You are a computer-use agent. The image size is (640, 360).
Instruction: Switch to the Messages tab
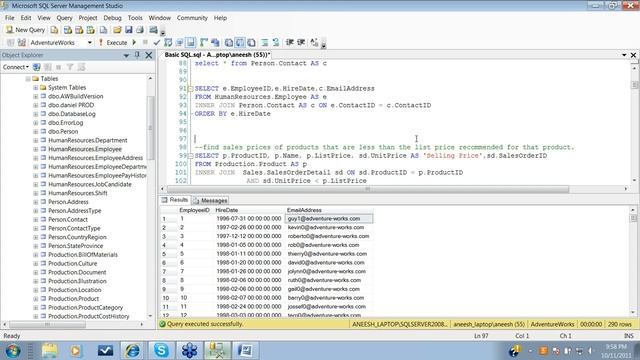(x=210, y=200)
